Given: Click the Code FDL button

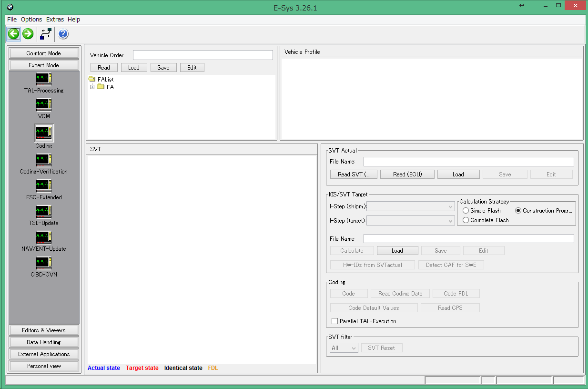Looking at the screenshot, I should (456, 294).
